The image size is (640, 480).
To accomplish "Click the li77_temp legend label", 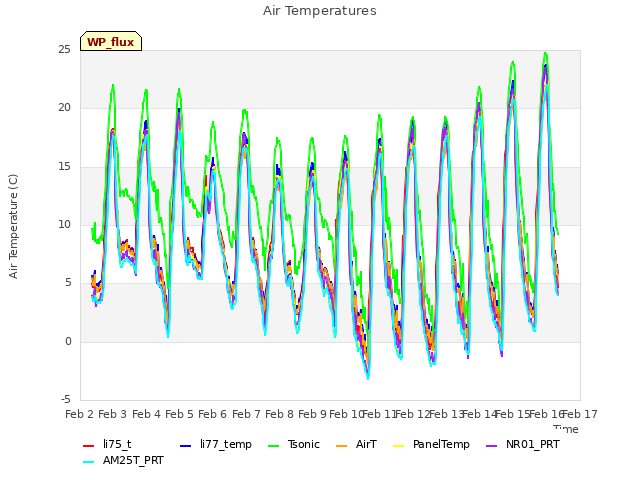I will coord(226,444).
